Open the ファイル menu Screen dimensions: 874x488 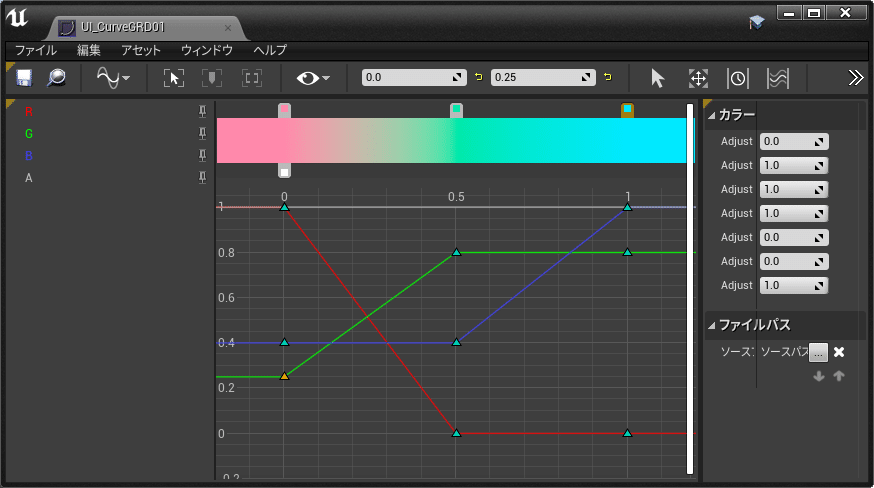point(36,50)
